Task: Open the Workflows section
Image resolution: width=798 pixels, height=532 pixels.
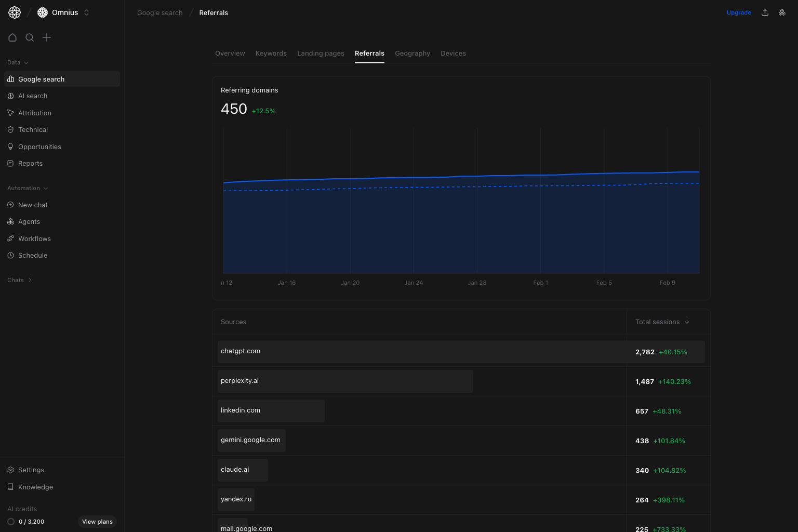Action: (35, 238)
